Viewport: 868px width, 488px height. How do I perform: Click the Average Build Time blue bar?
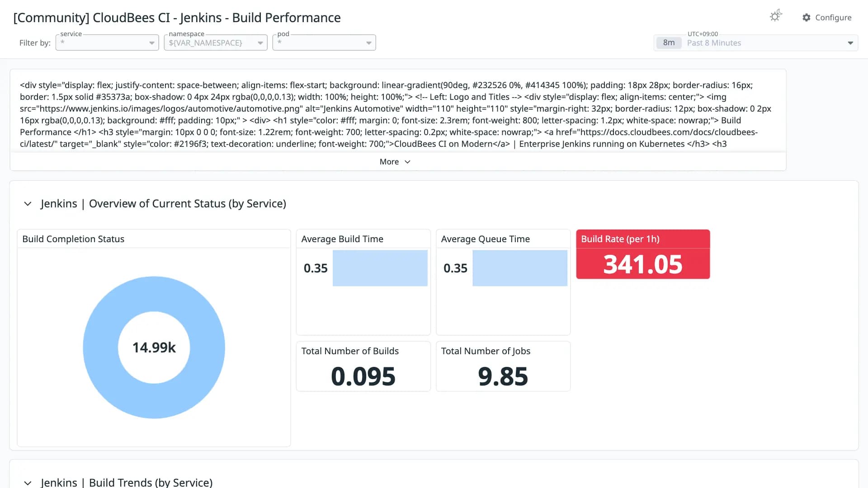pyautogui.click(x=380, y=268)
